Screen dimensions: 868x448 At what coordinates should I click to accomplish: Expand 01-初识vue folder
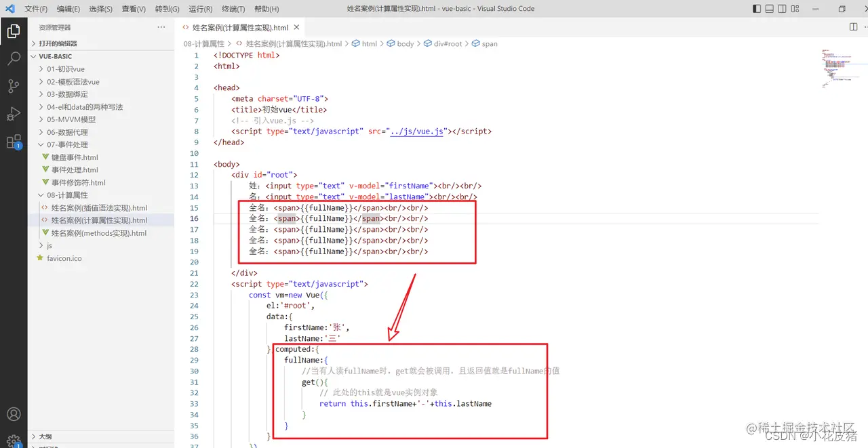(101, 69)
